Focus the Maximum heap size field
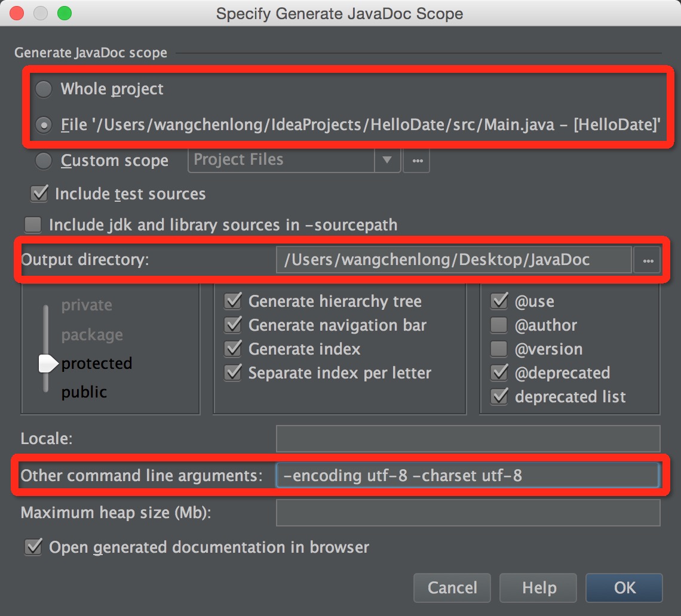This screenshot has height=616, width=681. 468,513
